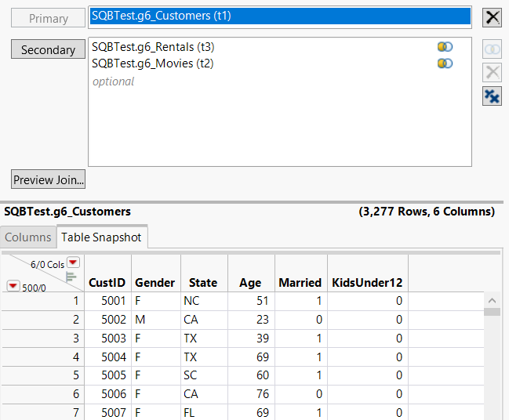Click the Primary button
Viewport: 509px width, 420px height.
(x=48, y=18)
